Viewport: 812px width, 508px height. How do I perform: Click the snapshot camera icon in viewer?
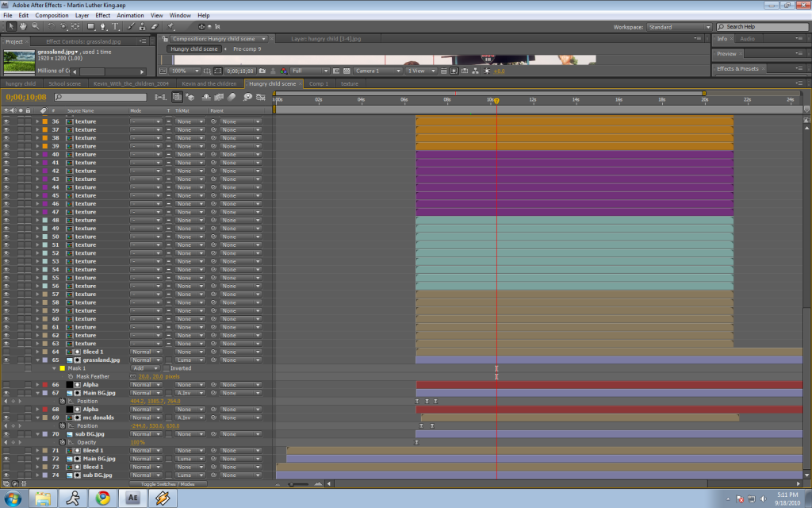[262, 71]
